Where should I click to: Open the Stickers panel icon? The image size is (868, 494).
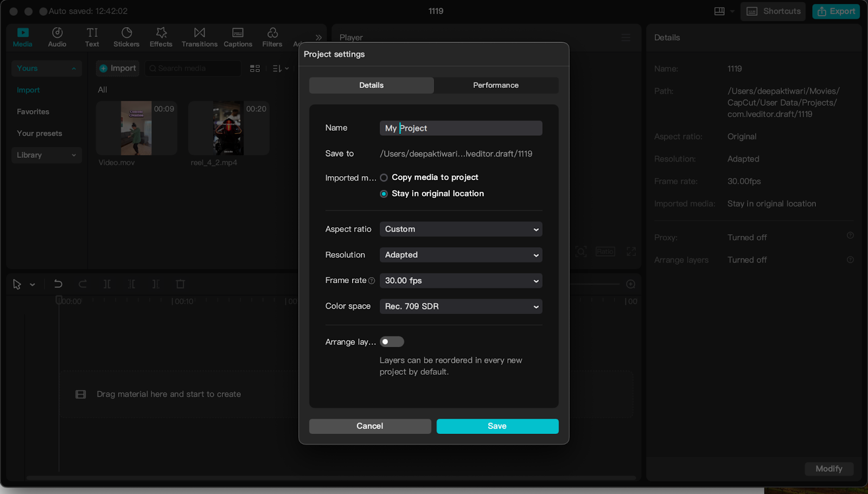pos(126,34)
